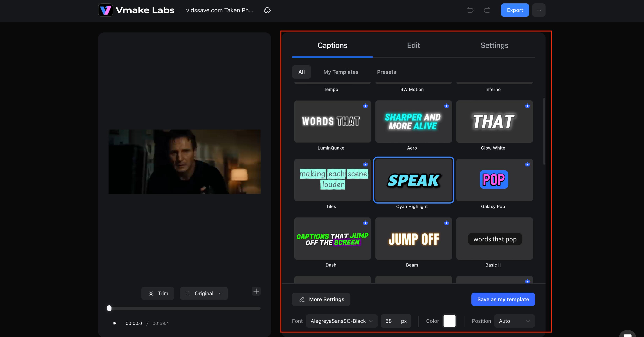This screenshot has height=337, width=644.
Task: Open the three-dots more options menu
Action: (x=539, y=10)
